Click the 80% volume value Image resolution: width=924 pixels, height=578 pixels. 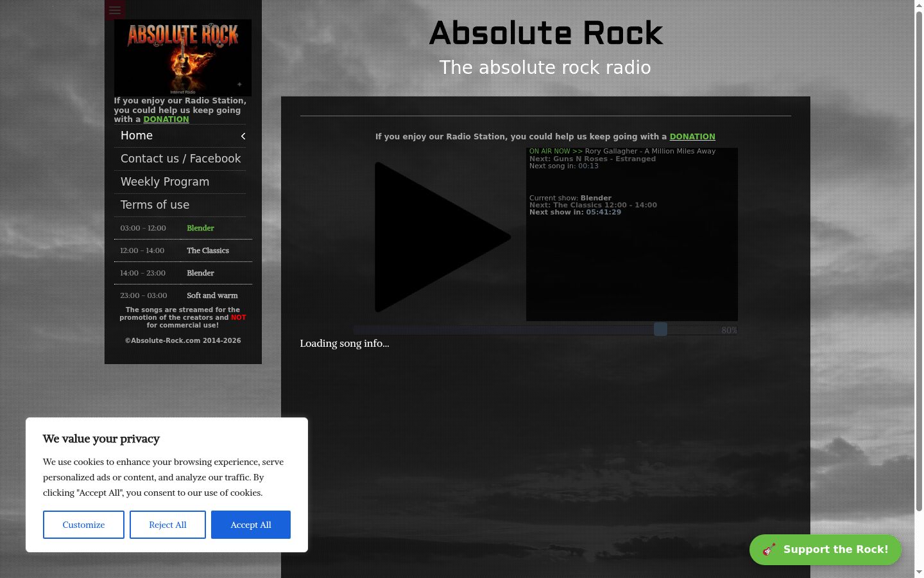click(729, 330)
